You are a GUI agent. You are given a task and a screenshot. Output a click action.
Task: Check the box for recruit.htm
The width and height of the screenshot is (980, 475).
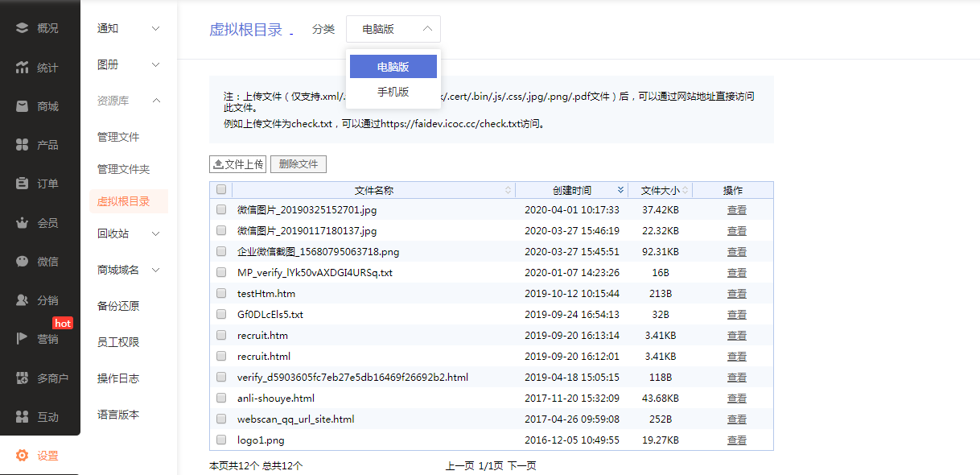click(221, 335)
